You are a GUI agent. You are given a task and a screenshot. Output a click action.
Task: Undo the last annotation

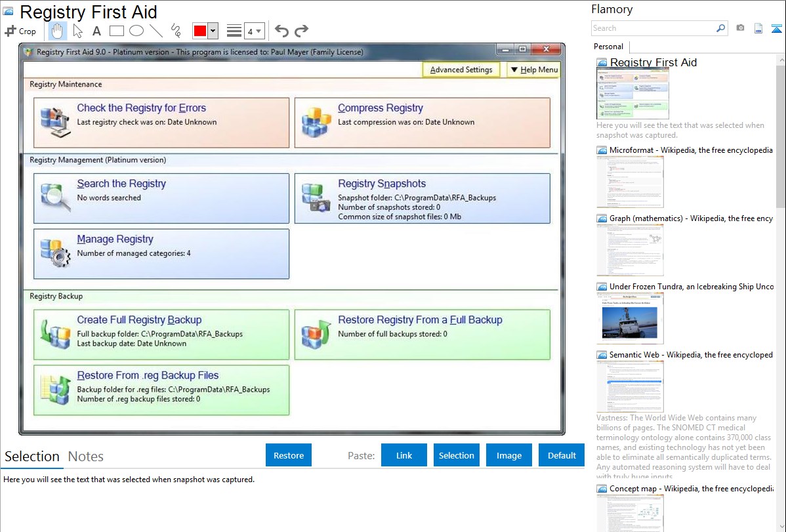[281, 31]
